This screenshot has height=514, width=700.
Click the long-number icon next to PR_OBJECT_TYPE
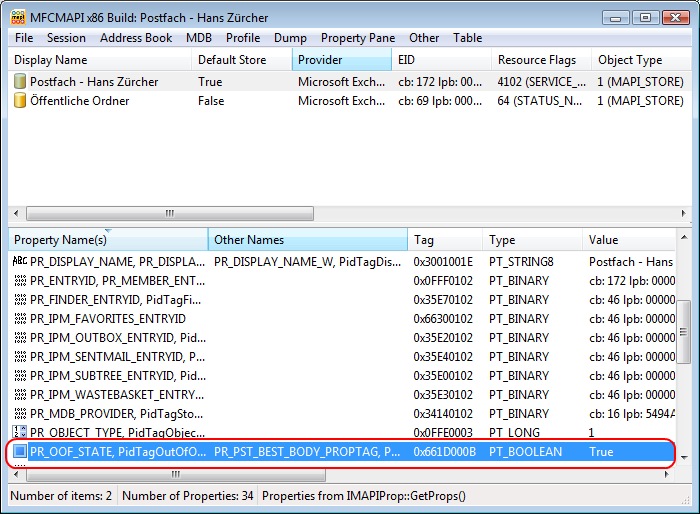coord(20,432)
